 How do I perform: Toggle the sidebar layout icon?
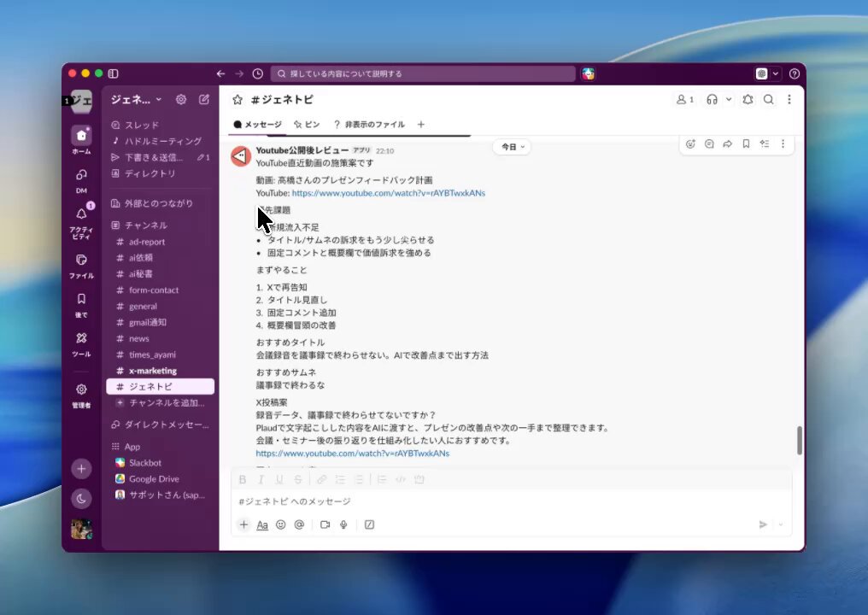[114, 73]
